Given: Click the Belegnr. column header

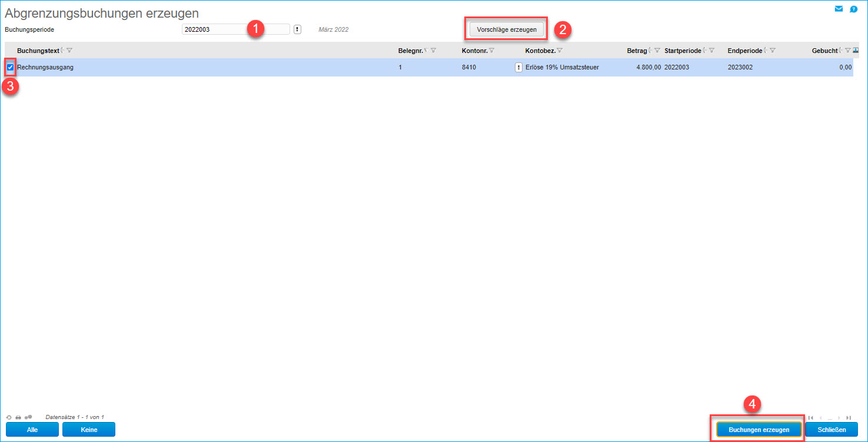Looking at the screenshot, I should (410, 51).
